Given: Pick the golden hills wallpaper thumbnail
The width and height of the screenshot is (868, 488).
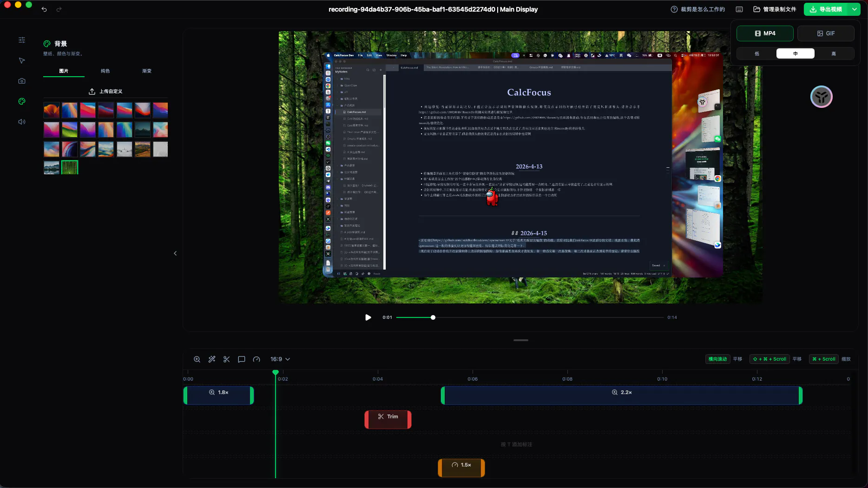Looking at the screenshot, I should tap(142, 149).
